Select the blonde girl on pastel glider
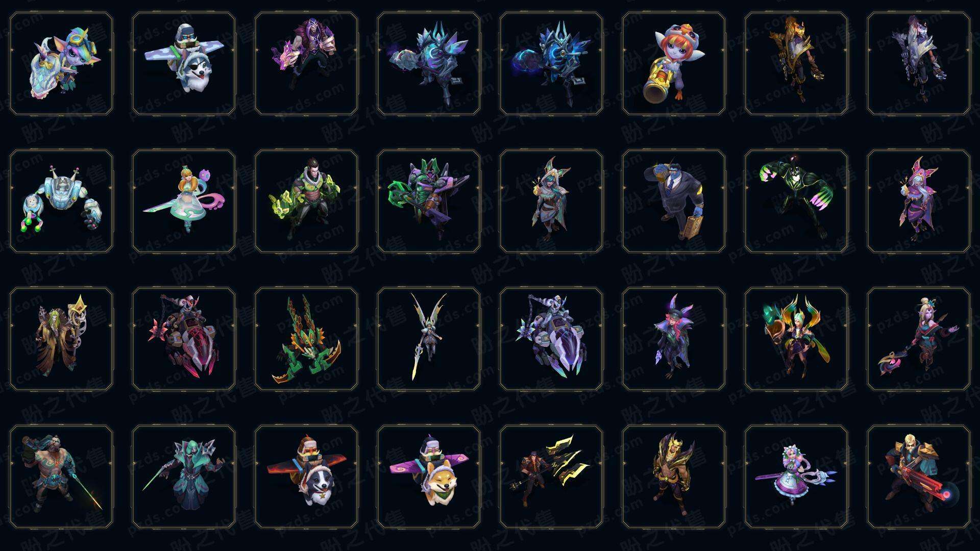 (184, 201)
